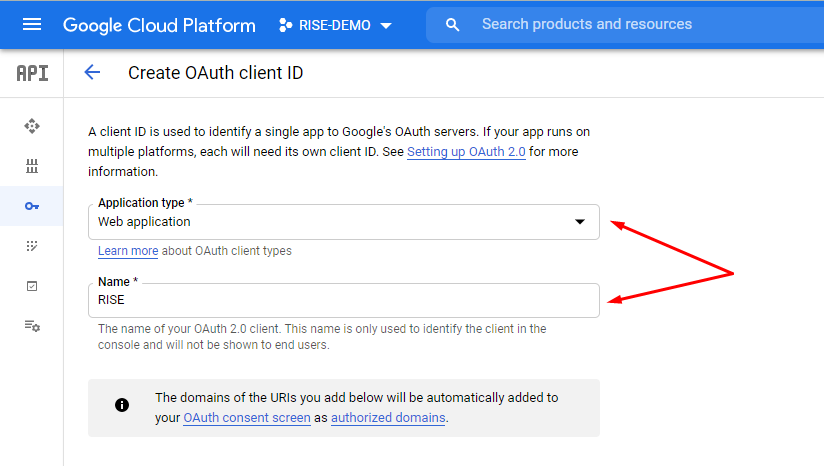Click the Create OAuth client ID heading
This screenshot has height=466, width=824.
click(x=215, y=73)
